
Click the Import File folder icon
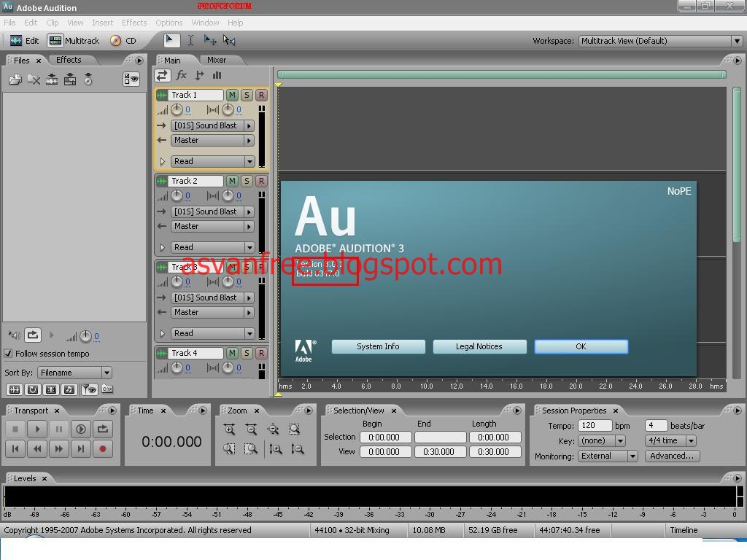point(15,79)
